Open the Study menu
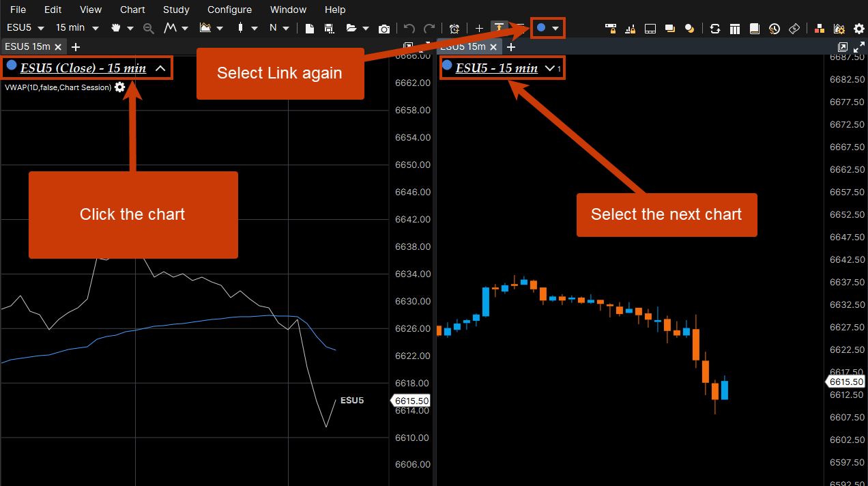The height and width of the screenshot is (486, 868). [x=176, y=10]
